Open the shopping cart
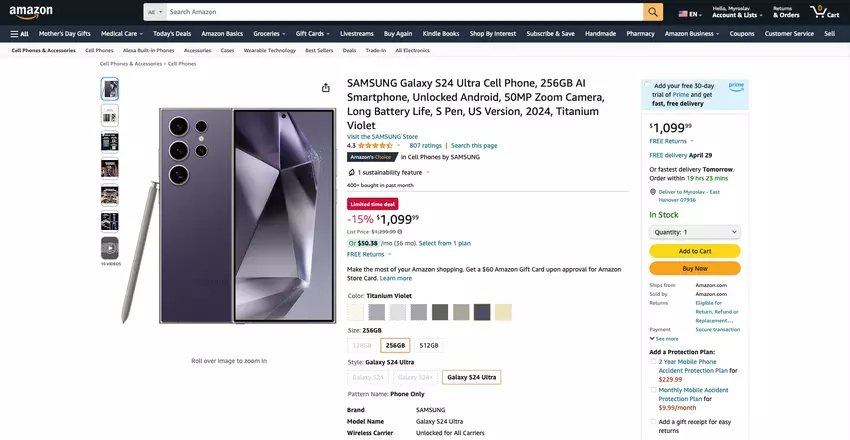The height and width of the screenshot is (440, 850). [x=826, y=12]
